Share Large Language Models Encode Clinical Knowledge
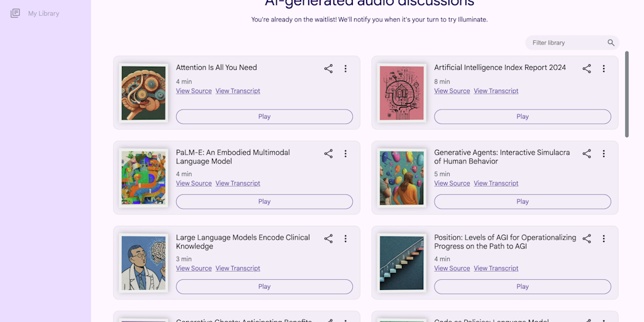This screenshot has width=644, height=322. pos(328,238)
